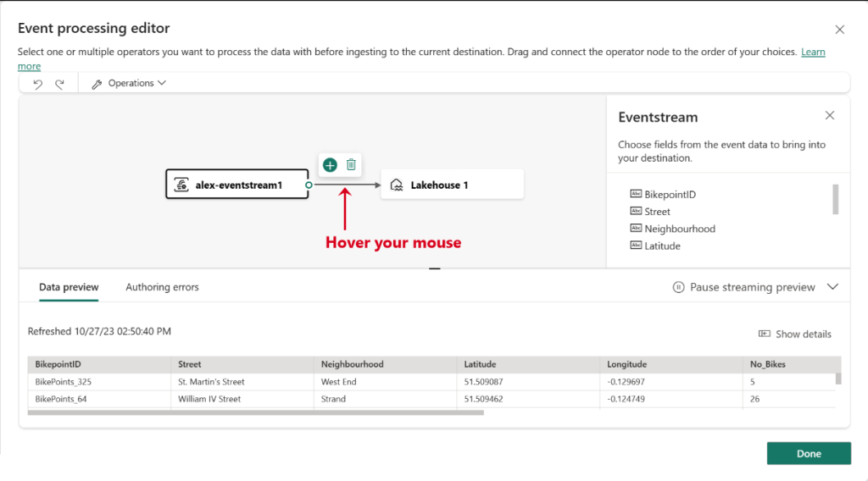
Task: Click the Eventstream field list scrollbar
Action: tap(836, 200)
